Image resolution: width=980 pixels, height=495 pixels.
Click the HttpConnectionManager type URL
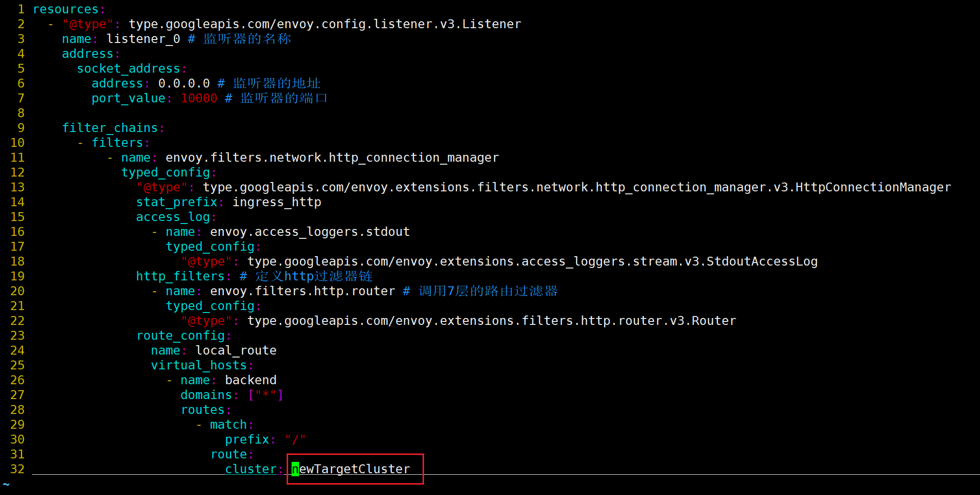(x=577, y=187)
